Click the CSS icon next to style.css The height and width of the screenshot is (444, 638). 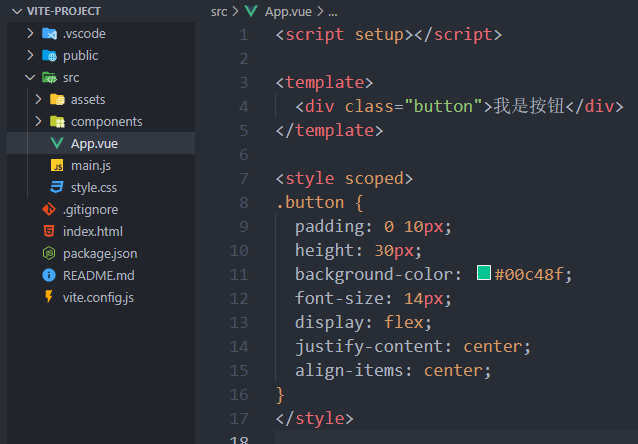coord(57,187)
